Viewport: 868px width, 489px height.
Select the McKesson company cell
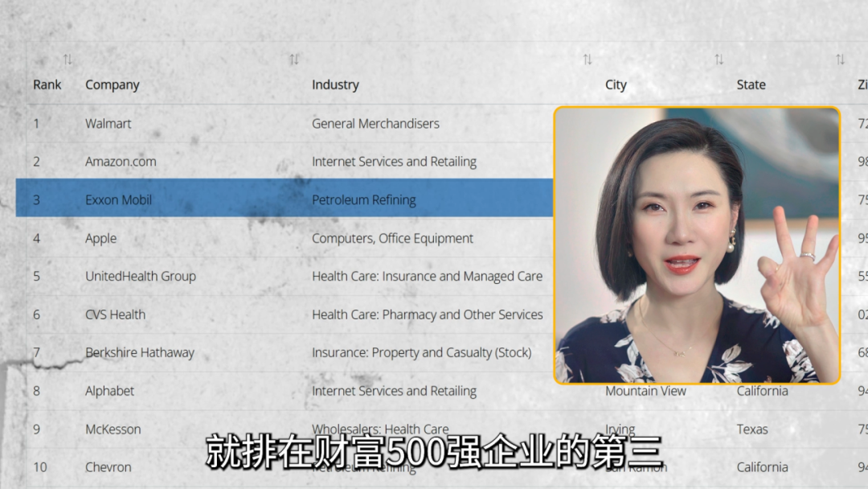(x=113, y=429)
